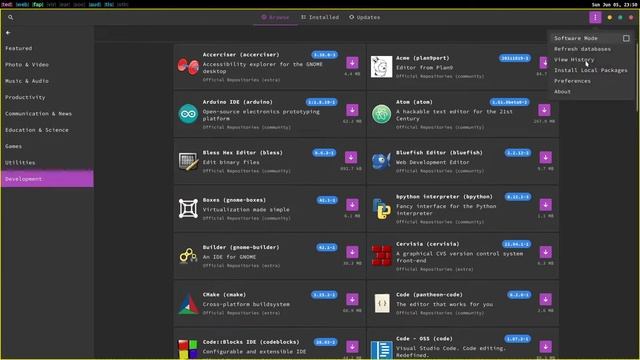
Task: Switch to the fap workspace tag
Action: [38, 4]
